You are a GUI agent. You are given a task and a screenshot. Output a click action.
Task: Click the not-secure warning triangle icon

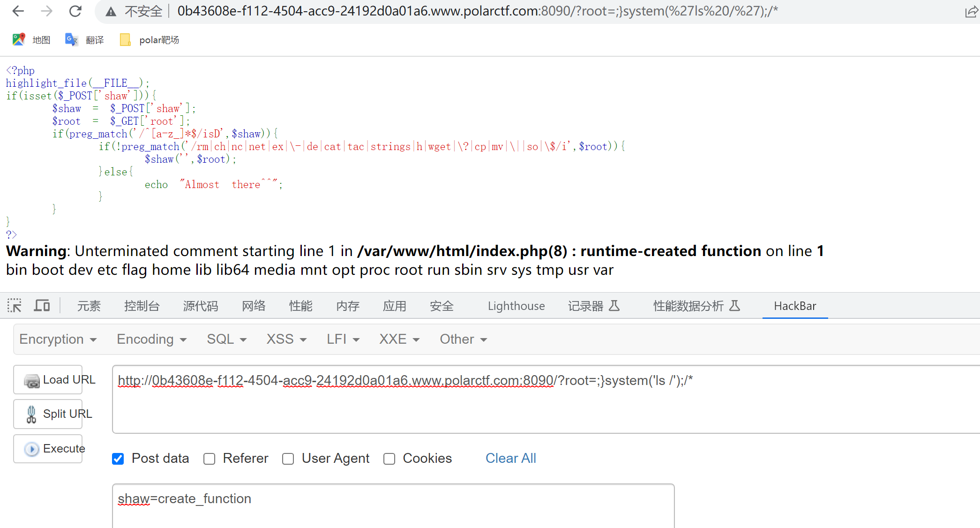pos(111,12)
